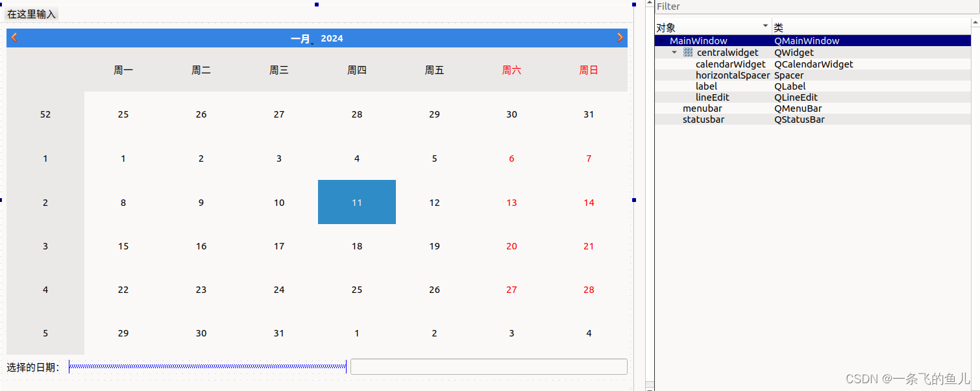
Task: Click the 周三 weekday header
Action: coord(279,70)
